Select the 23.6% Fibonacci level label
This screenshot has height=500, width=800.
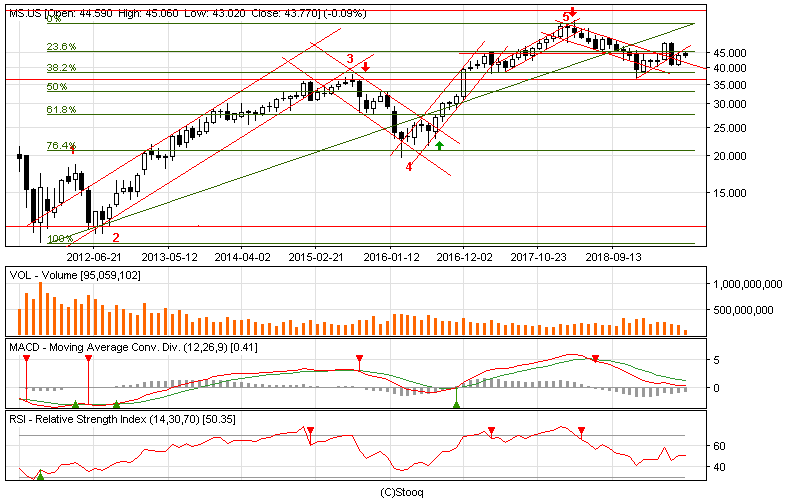coord(61,46)
